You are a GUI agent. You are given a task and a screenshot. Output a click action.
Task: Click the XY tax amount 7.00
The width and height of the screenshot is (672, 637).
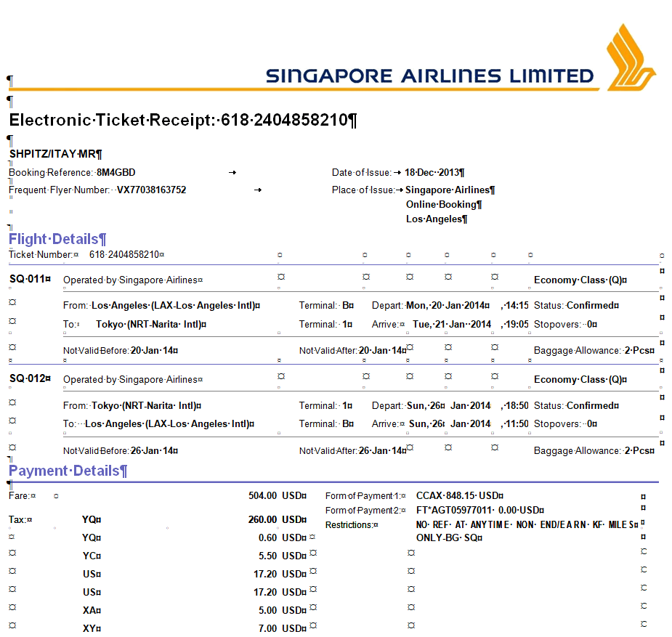267,628
